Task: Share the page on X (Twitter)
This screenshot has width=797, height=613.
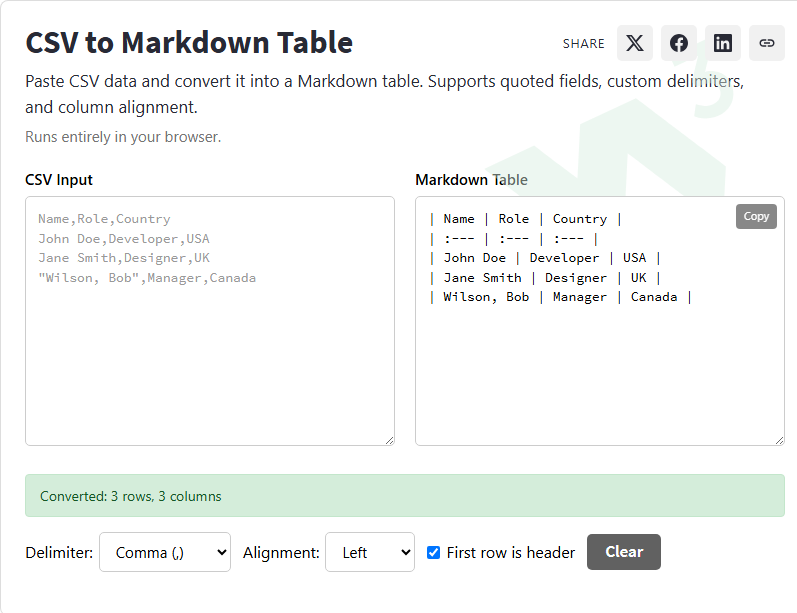Action: [634, 43]
